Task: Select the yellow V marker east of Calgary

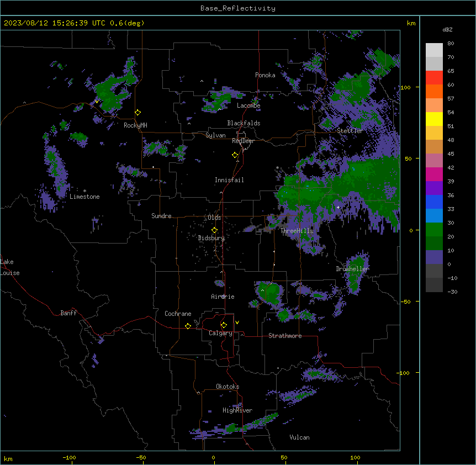Action: 237,323
